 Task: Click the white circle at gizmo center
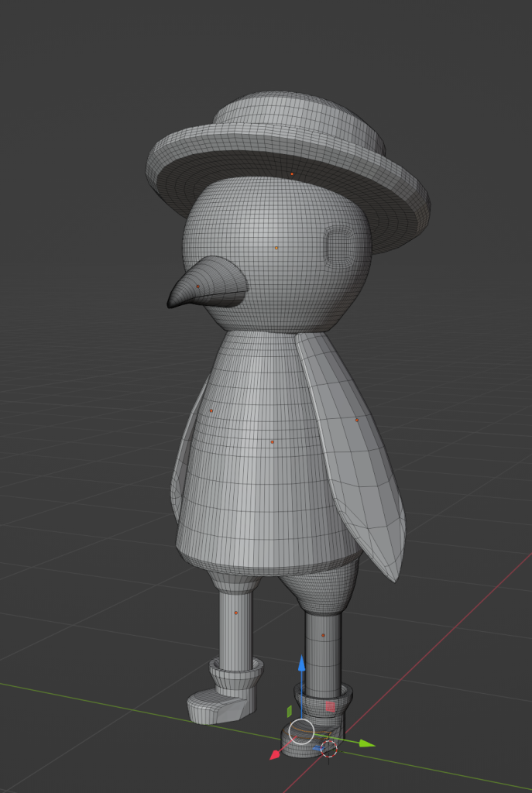(301, 730)
